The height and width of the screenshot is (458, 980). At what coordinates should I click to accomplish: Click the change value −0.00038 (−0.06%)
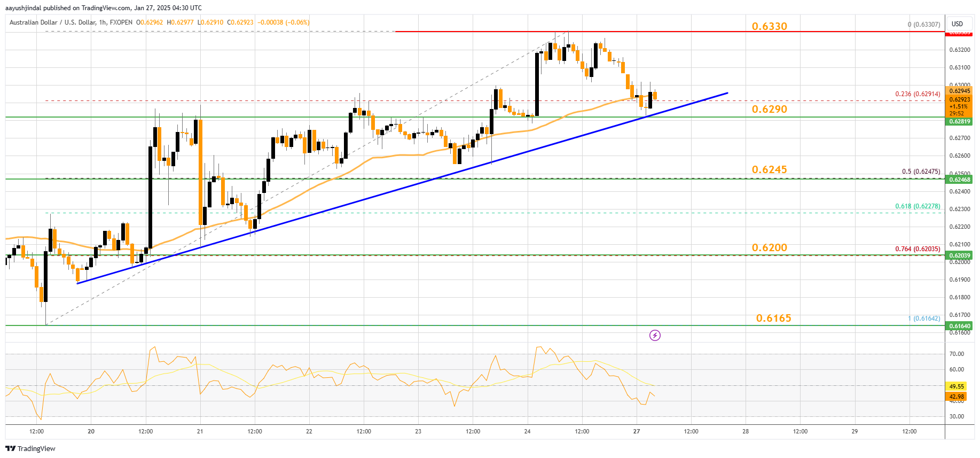pos(284,22)
